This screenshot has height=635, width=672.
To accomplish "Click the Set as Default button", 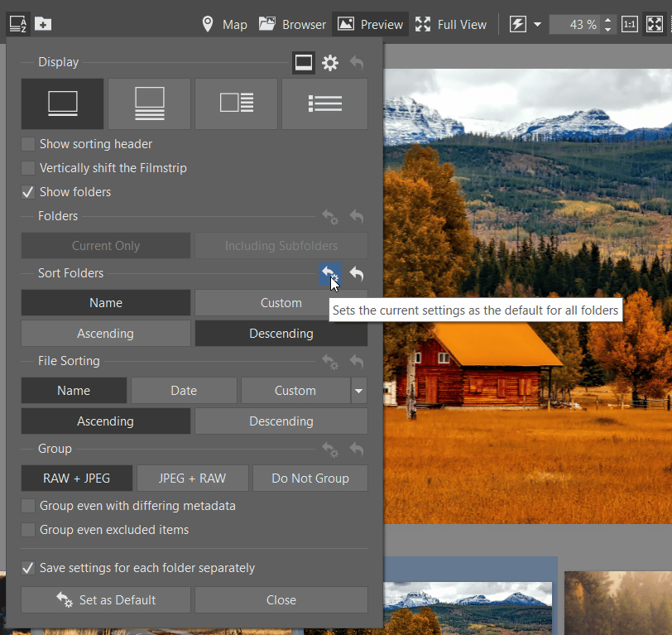I will point(105,599).
